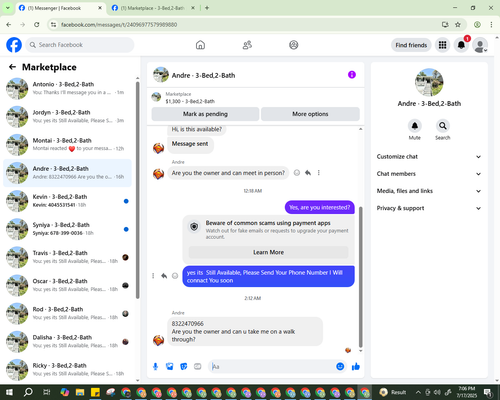Expand the Chat members section
500x400 pixels.
(429, 174)
